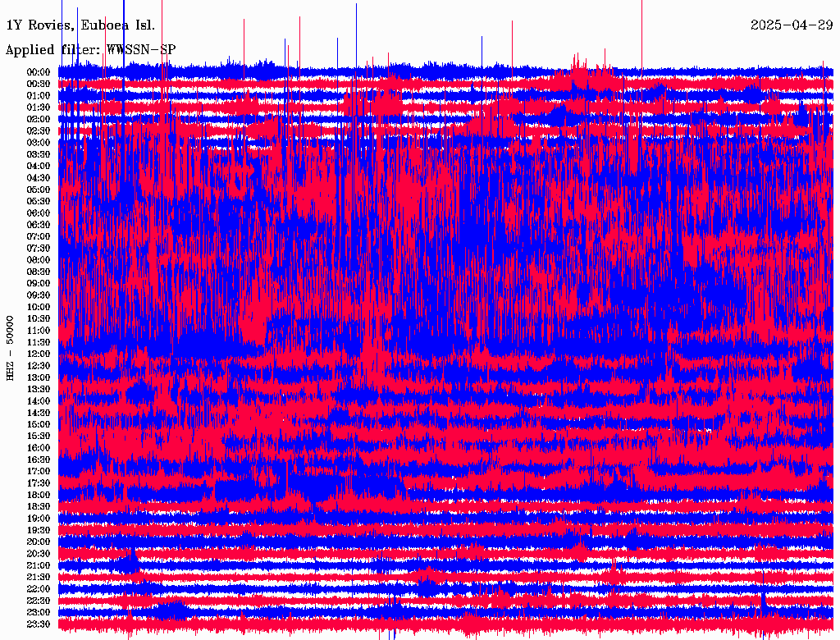Viewport: 840px width, 640px height.
Task: Click the vertical 'HHZ - 50000' axis label
Action: click(x=11, y=347)
